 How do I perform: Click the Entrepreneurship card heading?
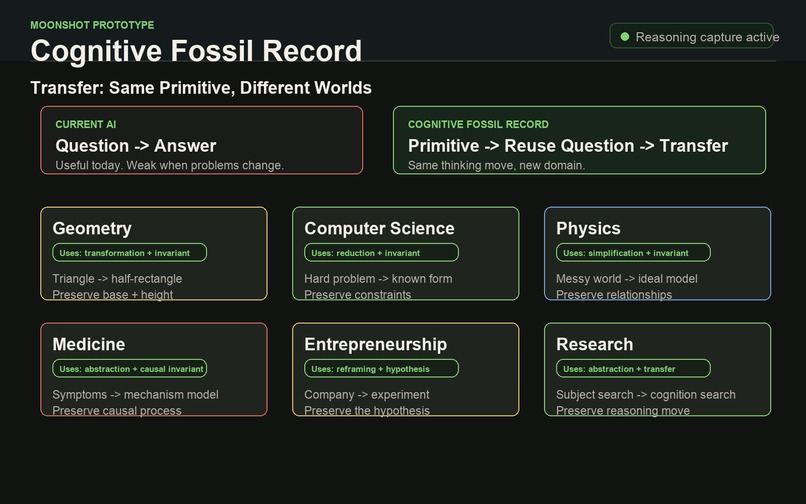coord(376,344)
